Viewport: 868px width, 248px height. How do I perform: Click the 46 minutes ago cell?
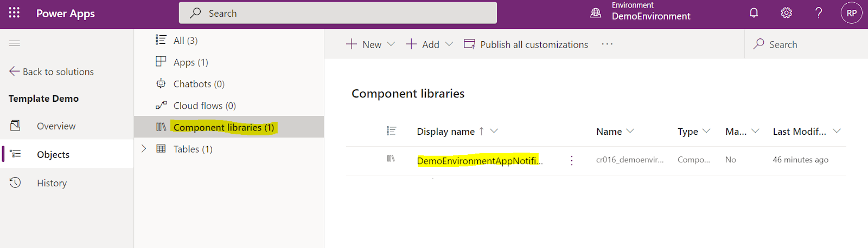click(800, 160)
